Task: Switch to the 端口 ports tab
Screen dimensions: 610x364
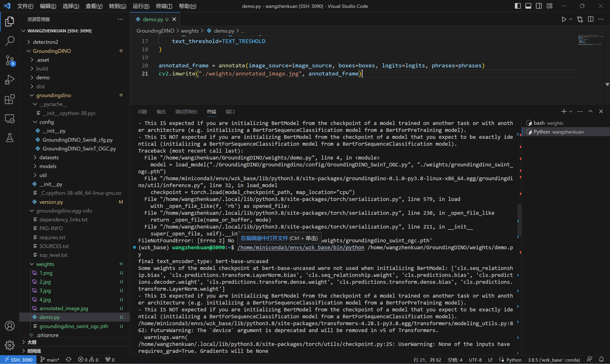Action: pyautogui.click(x=230, y=112)
